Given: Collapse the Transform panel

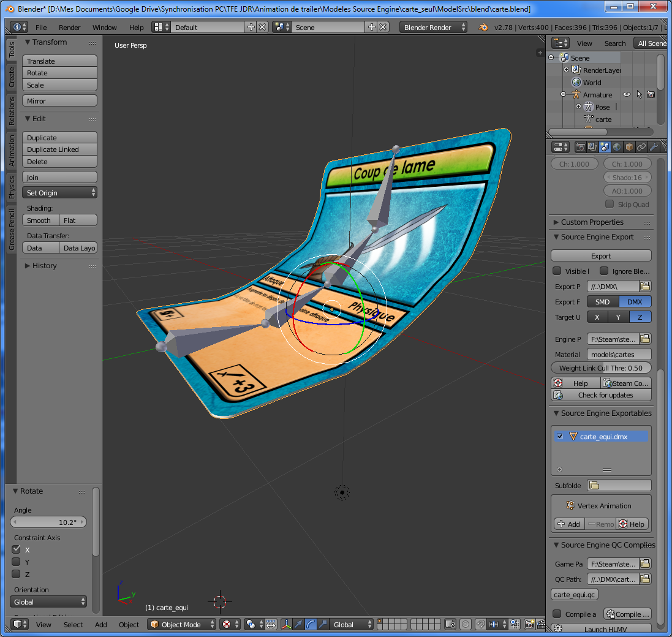Looking at the screenshot, I should [28, 42].
